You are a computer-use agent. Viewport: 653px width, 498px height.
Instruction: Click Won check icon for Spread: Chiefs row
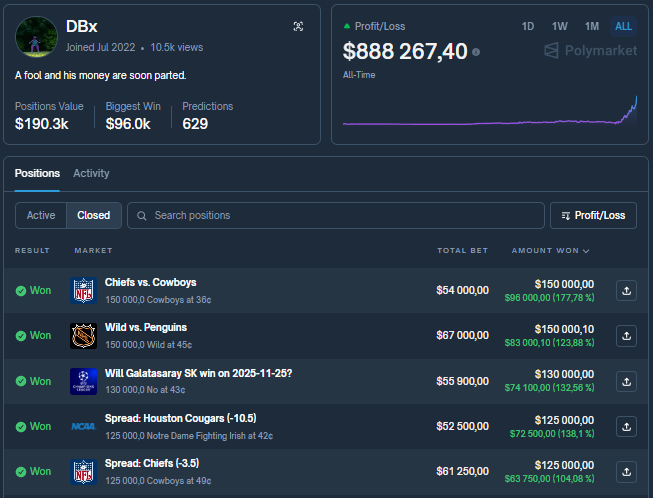21,472
